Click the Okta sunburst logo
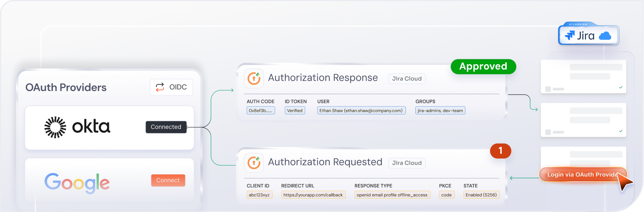Viewport: 644px width, 212px height. pos(55,127)
